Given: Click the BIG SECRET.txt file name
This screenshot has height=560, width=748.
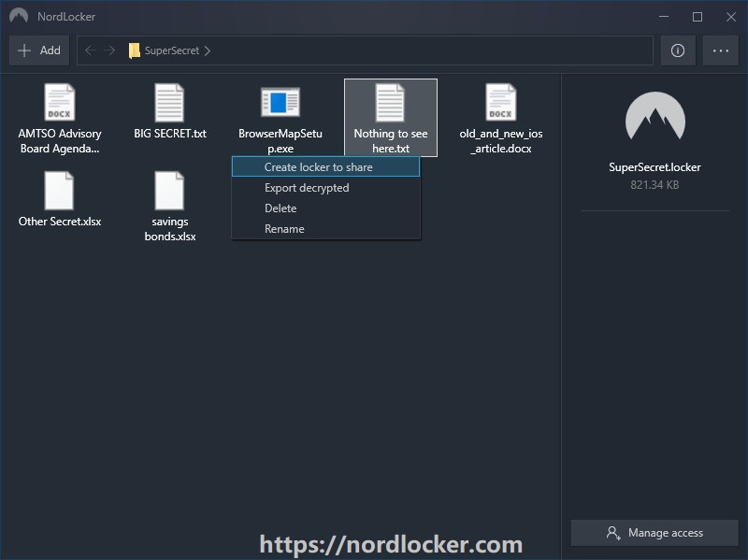Looking at the screenshot, I should [170, 134].
